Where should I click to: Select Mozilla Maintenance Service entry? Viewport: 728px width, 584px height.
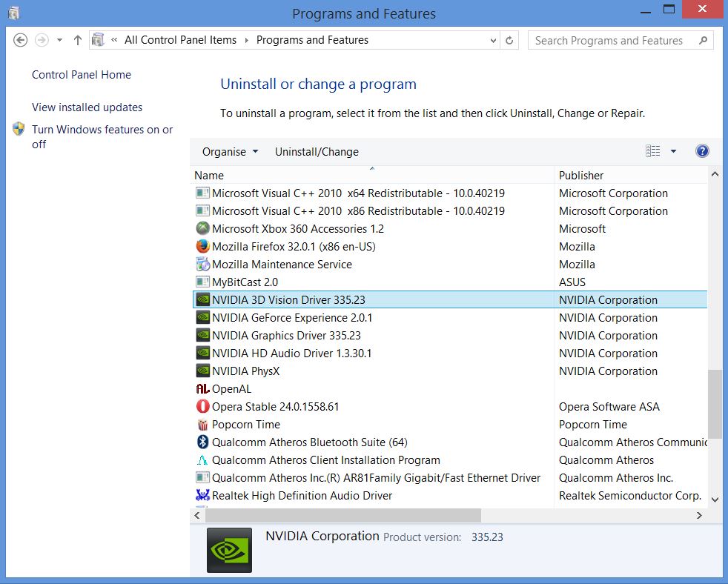pyautogui.click(x=282, y=264)
